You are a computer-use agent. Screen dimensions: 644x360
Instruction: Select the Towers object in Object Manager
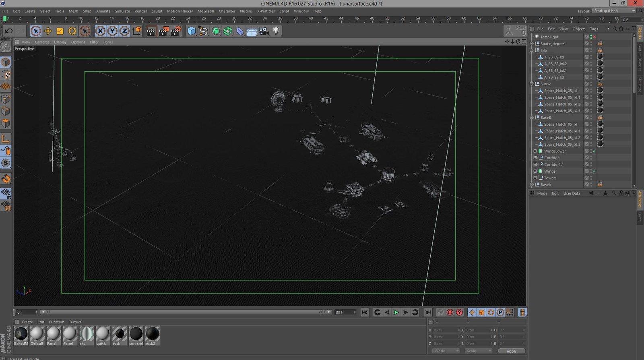click(x=550, y=178)
